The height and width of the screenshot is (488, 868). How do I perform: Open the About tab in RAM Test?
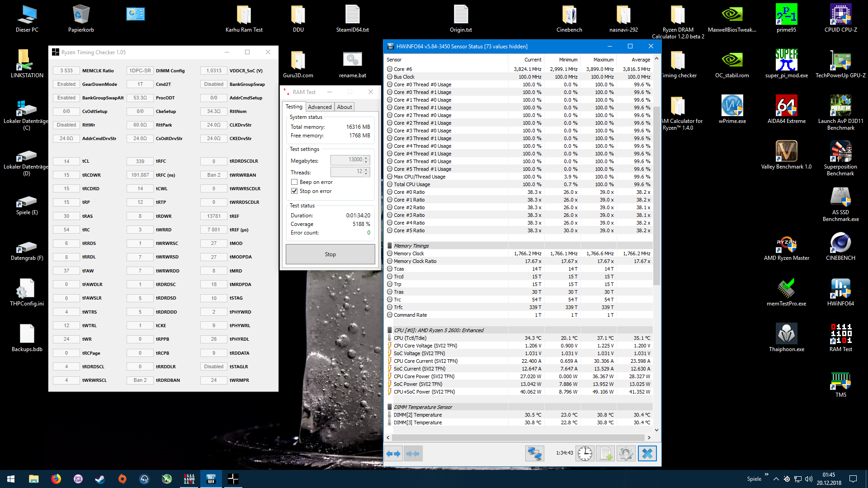[x=344, y=107]
